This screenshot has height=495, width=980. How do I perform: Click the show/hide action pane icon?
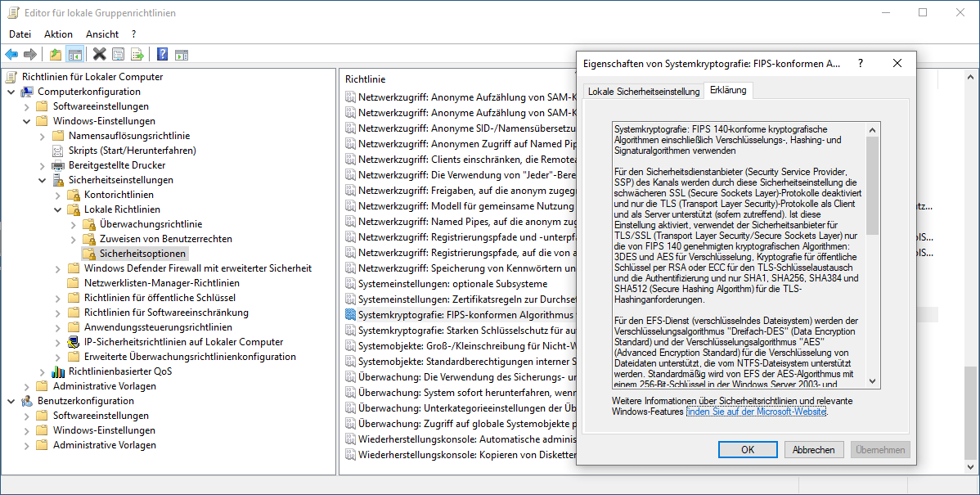coord(181,55)
